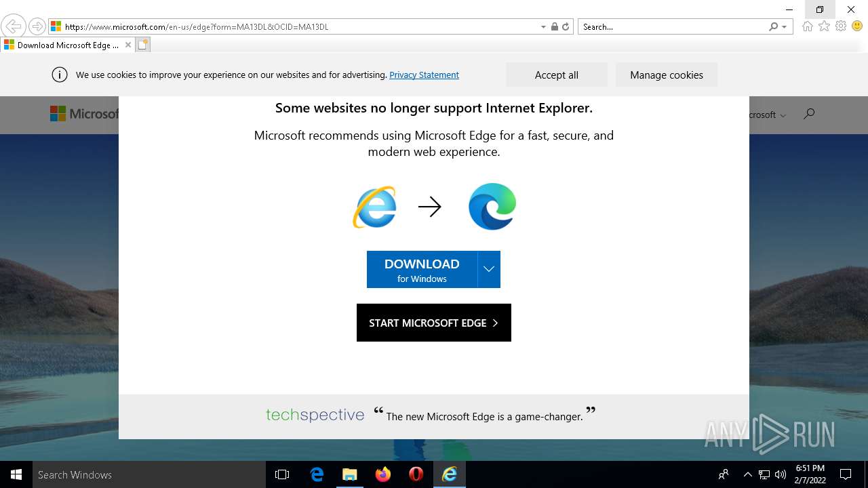Minimize the Internet Explorer window
Screen dimensions: 868x488
coord(789,9)
